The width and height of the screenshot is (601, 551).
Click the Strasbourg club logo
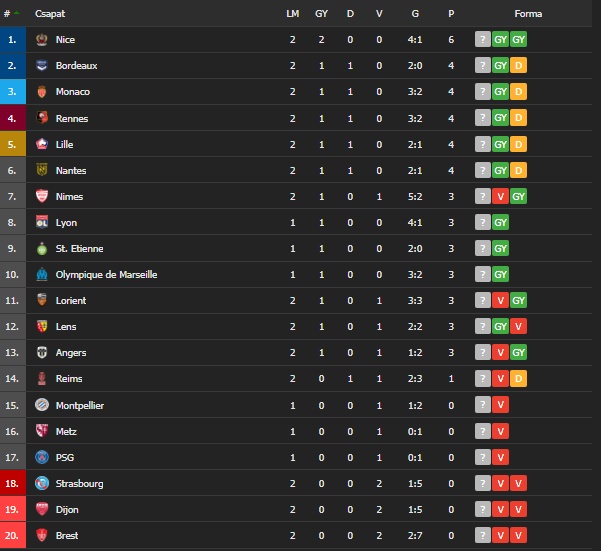[42, 483]
